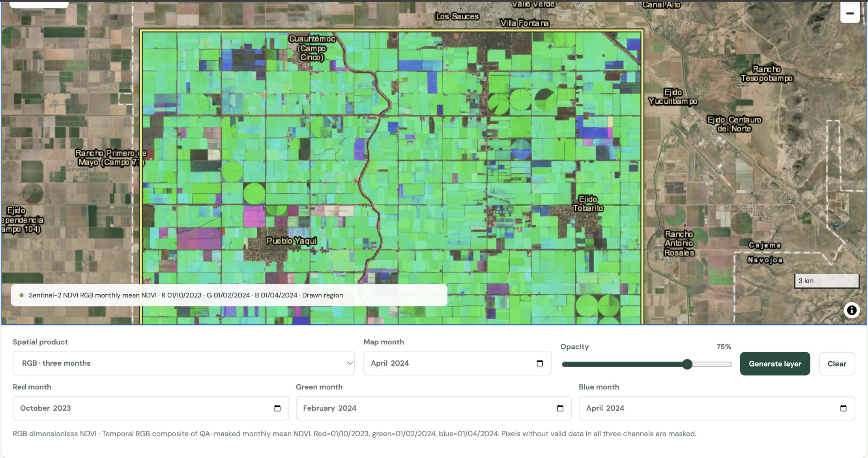Adjust the Opacity slider handle
Image resolution: width=868 pixels, height=458 pixels.
point(687,364)
